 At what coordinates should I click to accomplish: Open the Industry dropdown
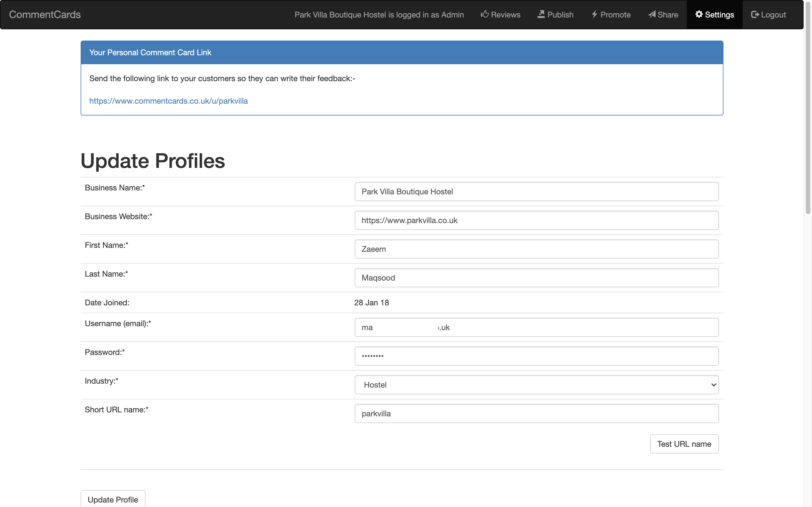pos(536,384)
